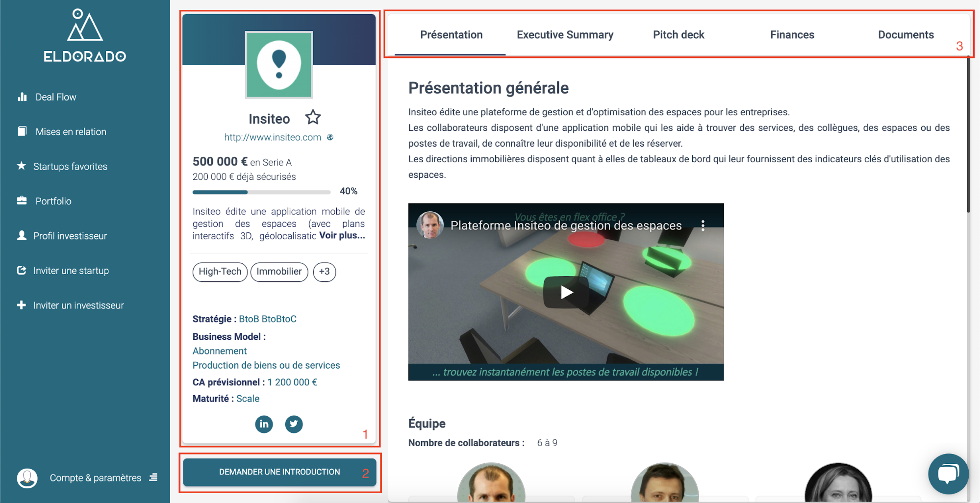View the first team member photo
This screenshot has height=503, width=980.
point(491,482)
